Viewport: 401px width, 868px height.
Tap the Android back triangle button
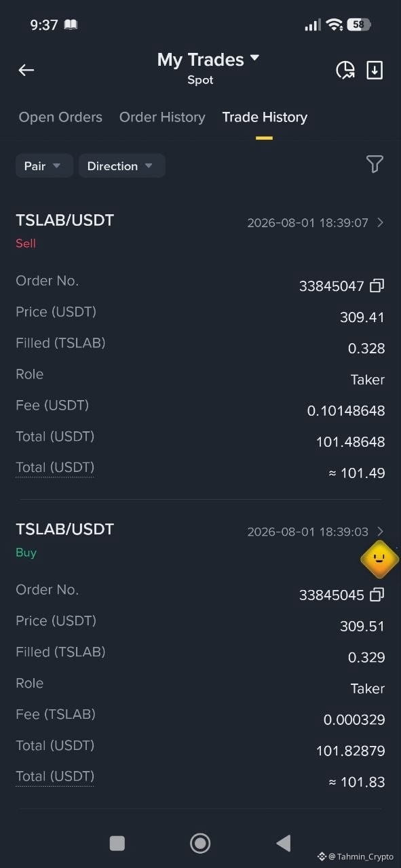pyautogui.click(x=283, y=843)
